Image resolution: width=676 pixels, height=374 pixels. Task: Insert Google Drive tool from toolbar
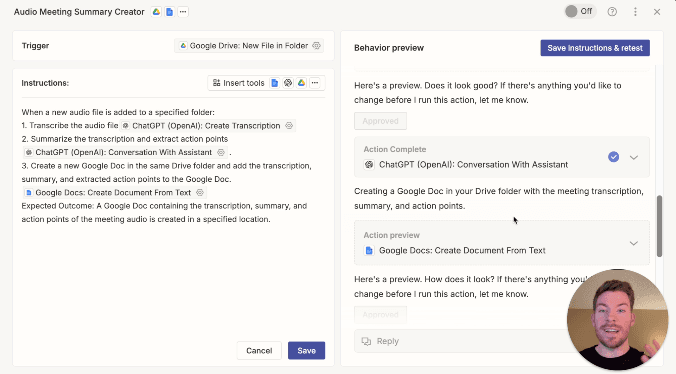tap(301, 83)
